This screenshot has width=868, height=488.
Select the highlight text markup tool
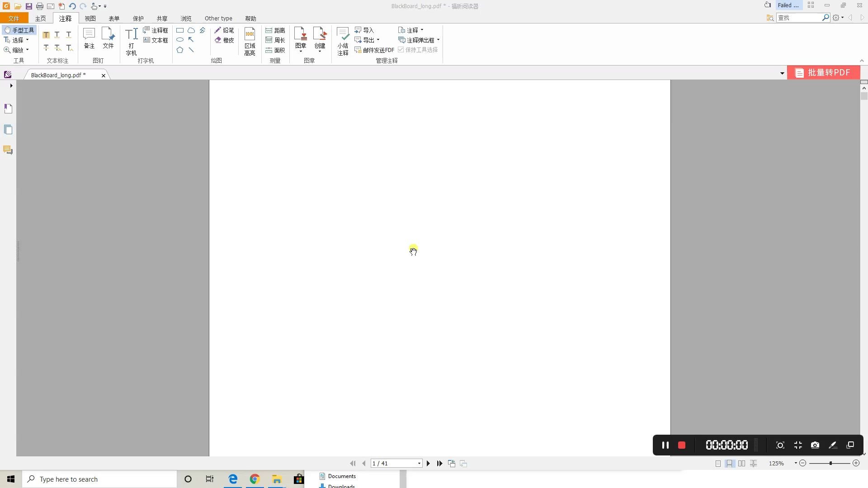[46, 35]
